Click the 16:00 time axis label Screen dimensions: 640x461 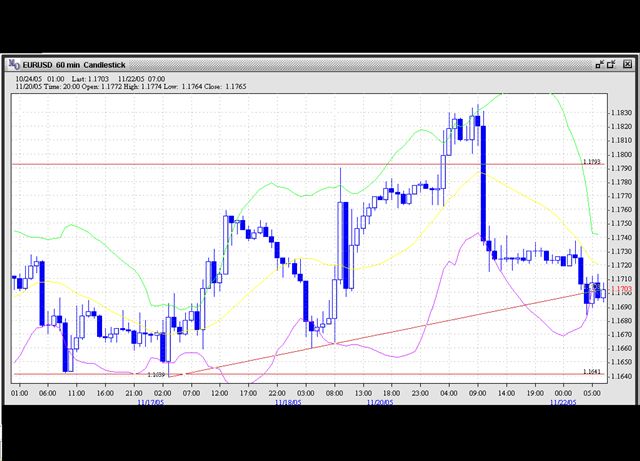(105, 393)
